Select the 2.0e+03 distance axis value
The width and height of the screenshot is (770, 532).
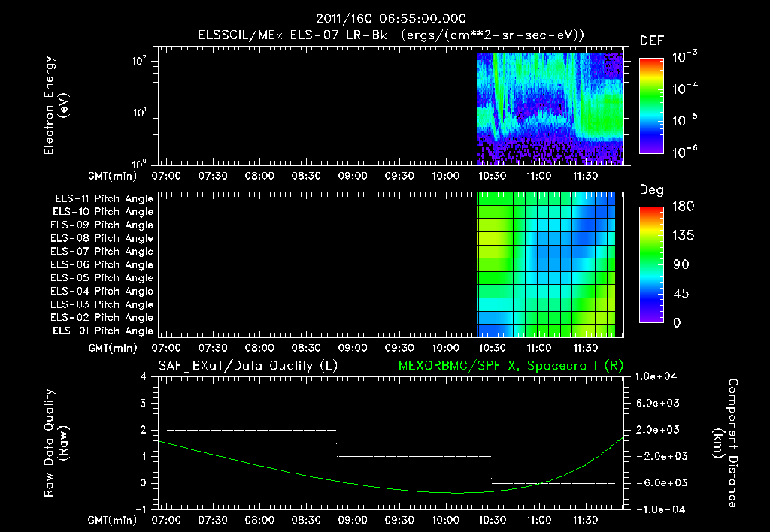pyautogui.click(x=658, y=430)
